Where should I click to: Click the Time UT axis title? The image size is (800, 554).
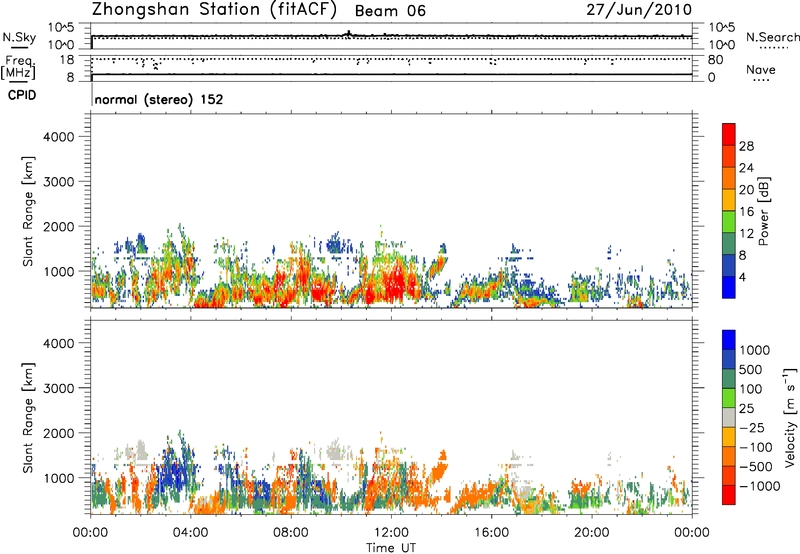(391, 548)
